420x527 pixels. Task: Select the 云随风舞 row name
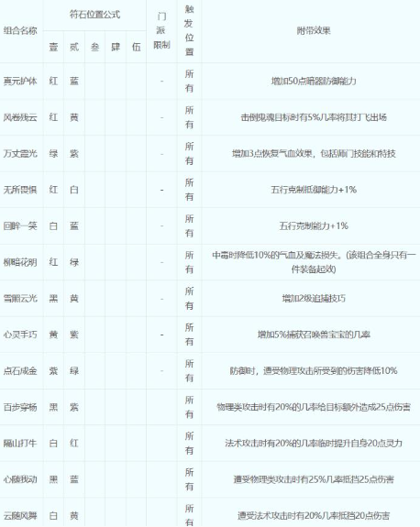pos(20,516)
